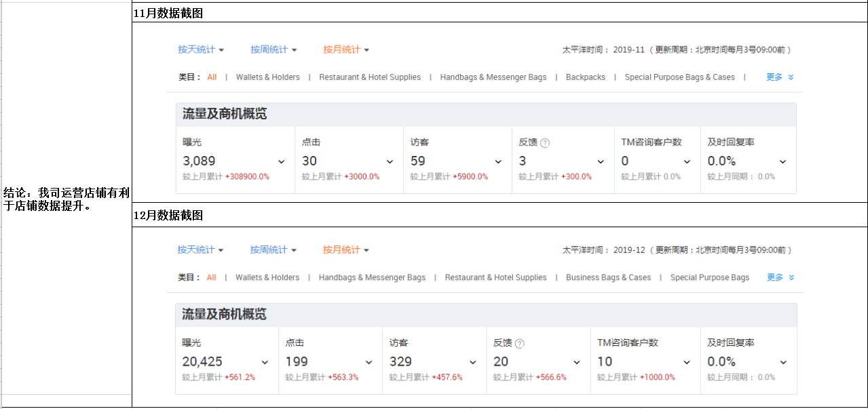Click the 59 visitors value
The image size is (868, 409).
click(418, 161)
